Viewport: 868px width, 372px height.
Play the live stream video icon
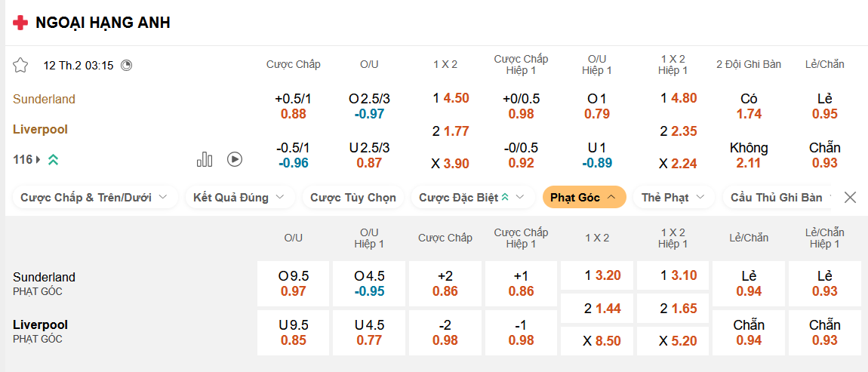tap(235, 159)
